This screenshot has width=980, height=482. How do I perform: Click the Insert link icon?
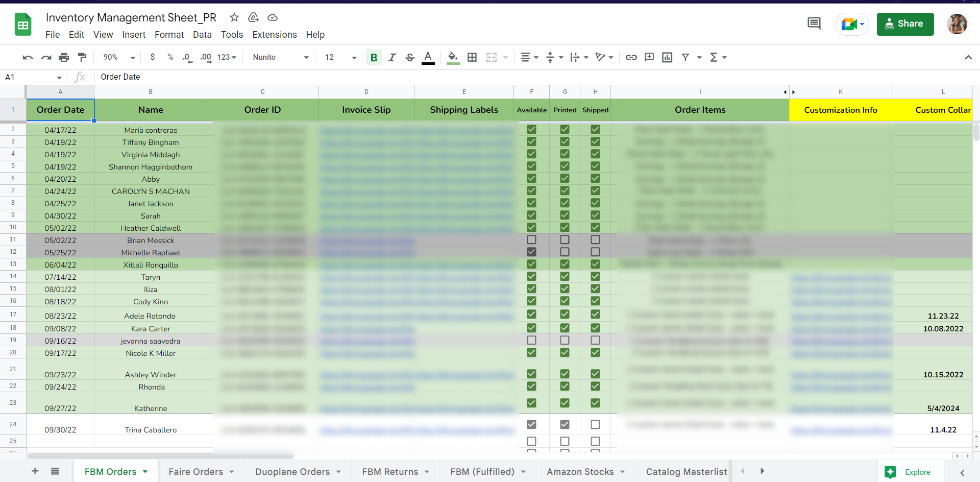click(x=631, y=57)
